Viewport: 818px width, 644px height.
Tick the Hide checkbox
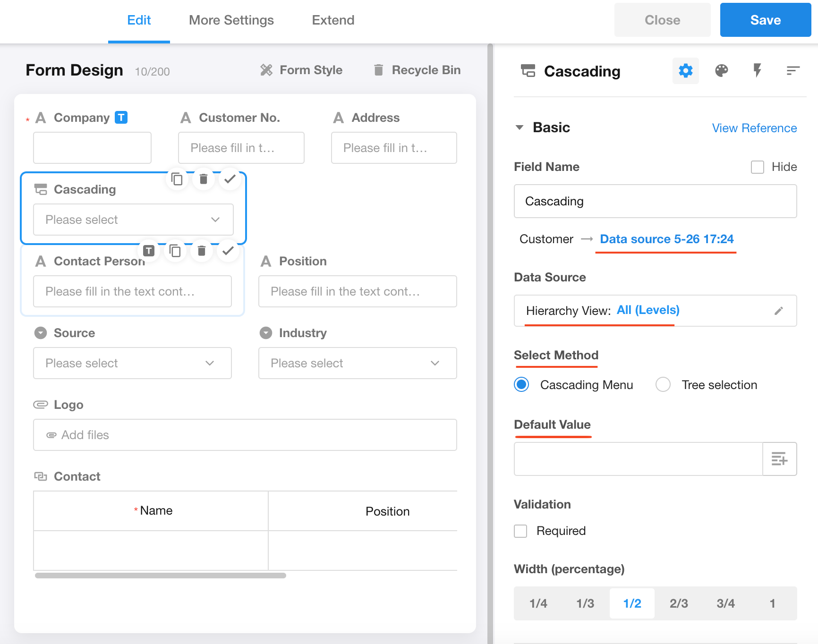[x=758, y=167]
